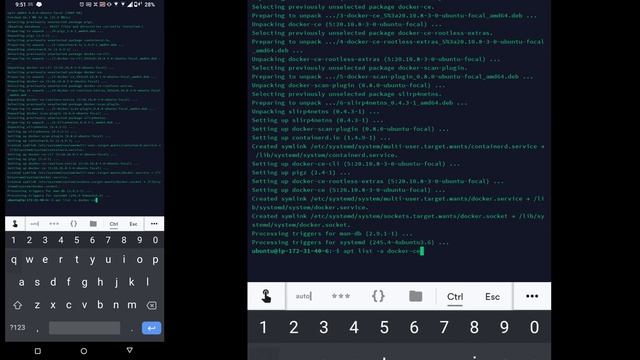Tap the {} braces icon on the phone screen
Viewport: 640px width, 360px height.
tap(73, 224)
